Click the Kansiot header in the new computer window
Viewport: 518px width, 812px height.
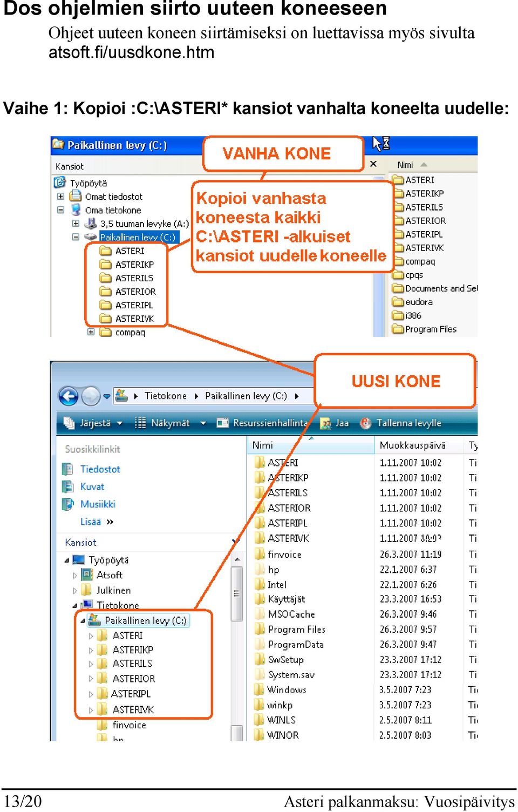80,542
